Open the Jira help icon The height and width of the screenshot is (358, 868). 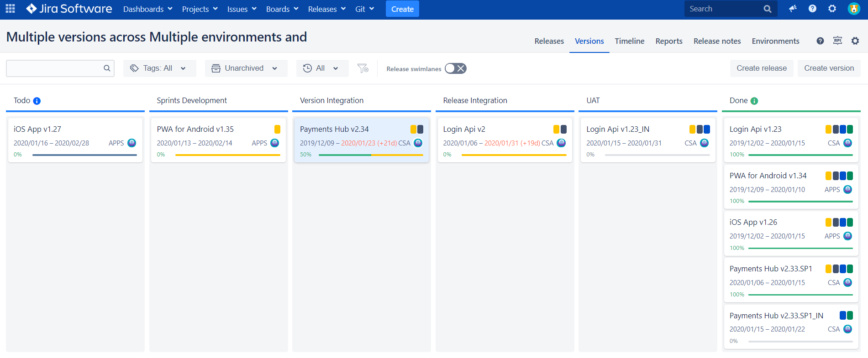pos(812,9)
